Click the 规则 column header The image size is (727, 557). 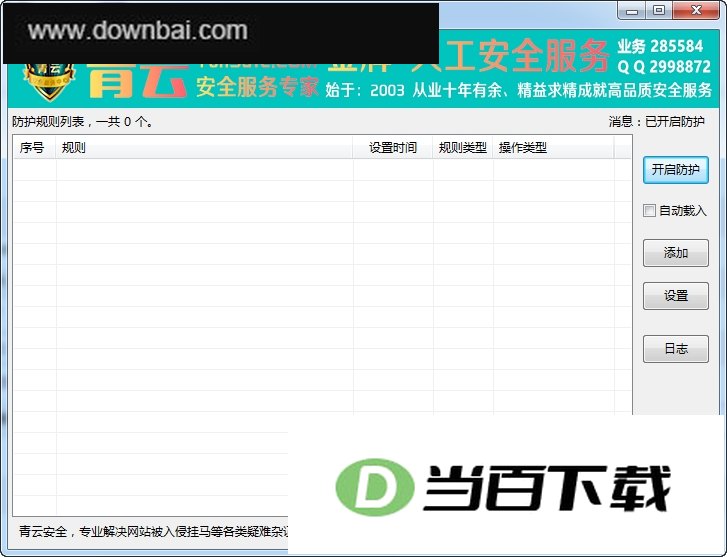[x=204, y=147]
